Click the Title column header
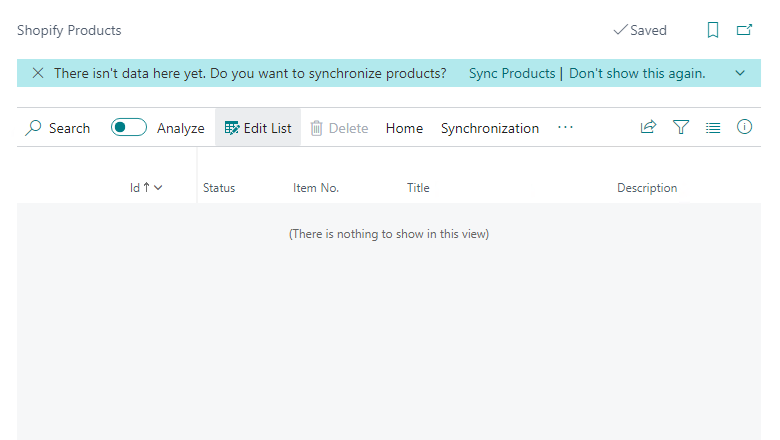Screen dimensions: 780x440 [x=418, y=188]
